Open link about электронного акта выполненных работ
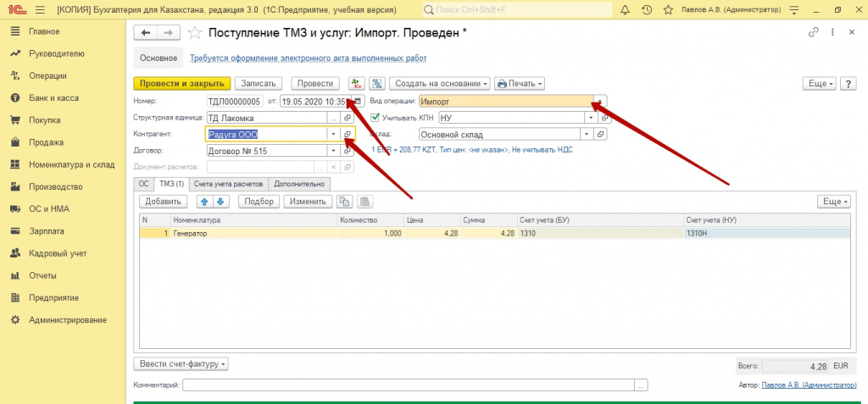 click(x=309, y=58)
